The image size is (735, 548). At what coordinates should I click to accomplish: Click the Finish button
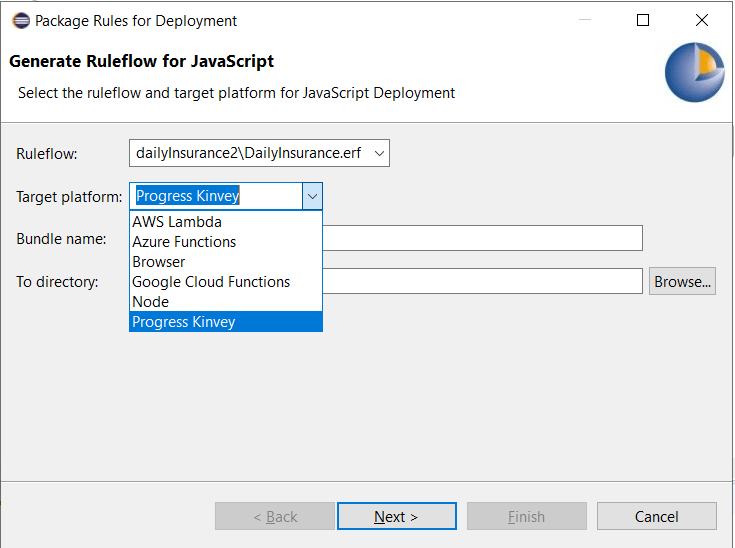526,516
